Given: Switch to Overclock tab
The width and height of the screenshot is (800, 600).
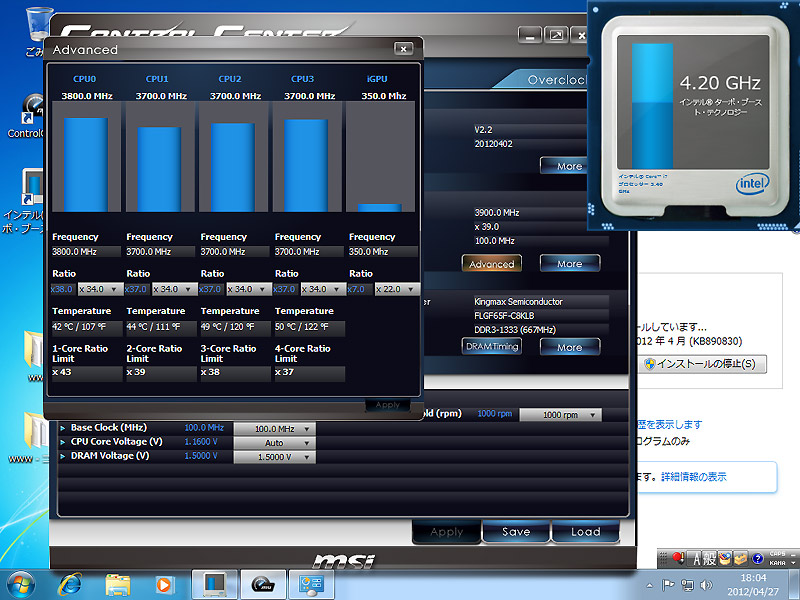Looking at the screenshot, I should coord(548,80).
